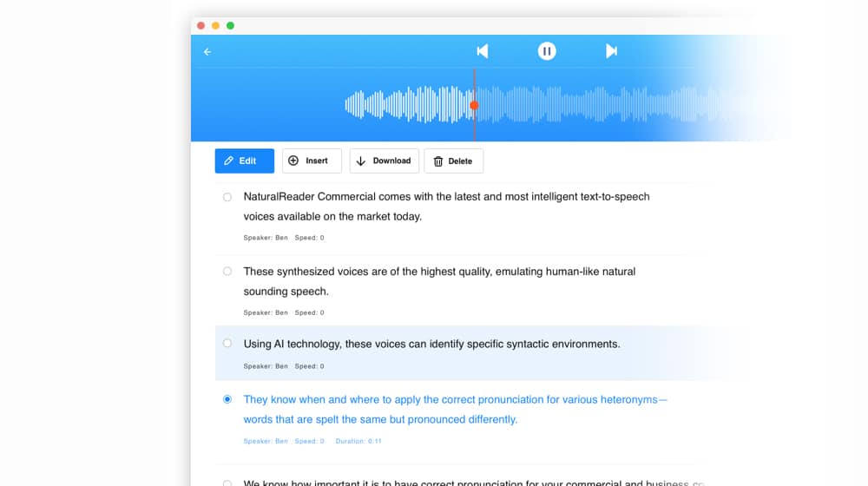Skip to the previous track
The height and width of the screenshot is (486, 868).
coord(483,51)
